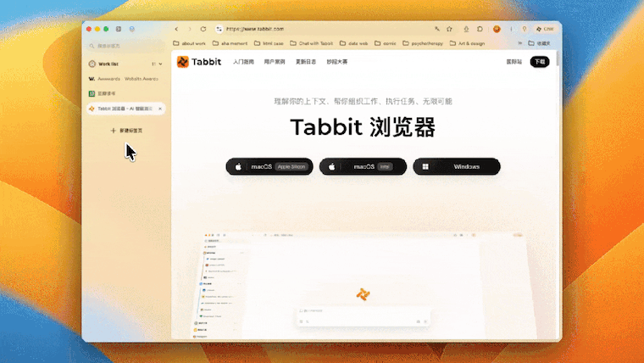Image resolution: width=644 pixels, height=363 pixels.
Task: Open the rightmost bookmarks folder
Action: point(539,43)
